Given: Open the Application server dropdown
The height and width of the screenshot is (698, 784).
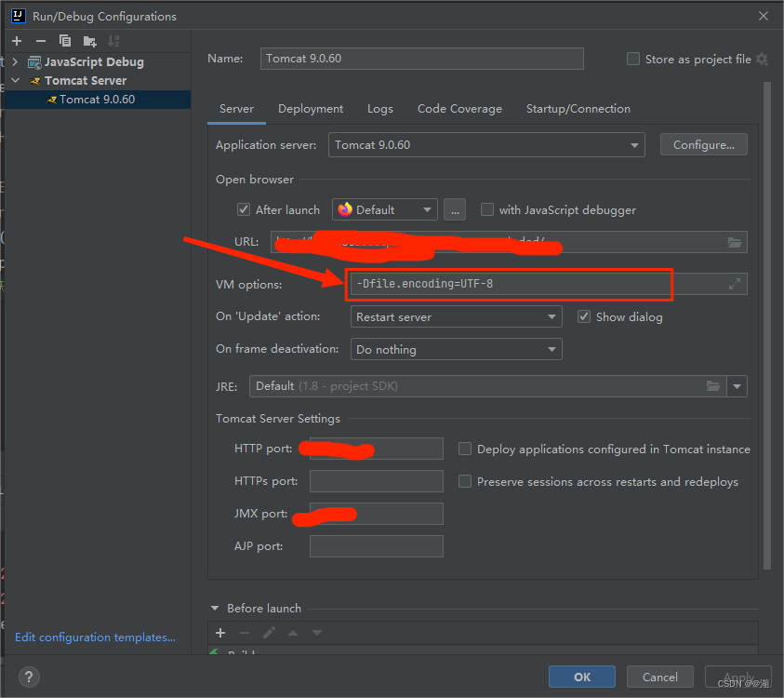Looking at the screenshot, I should click(x=486, y=145).
